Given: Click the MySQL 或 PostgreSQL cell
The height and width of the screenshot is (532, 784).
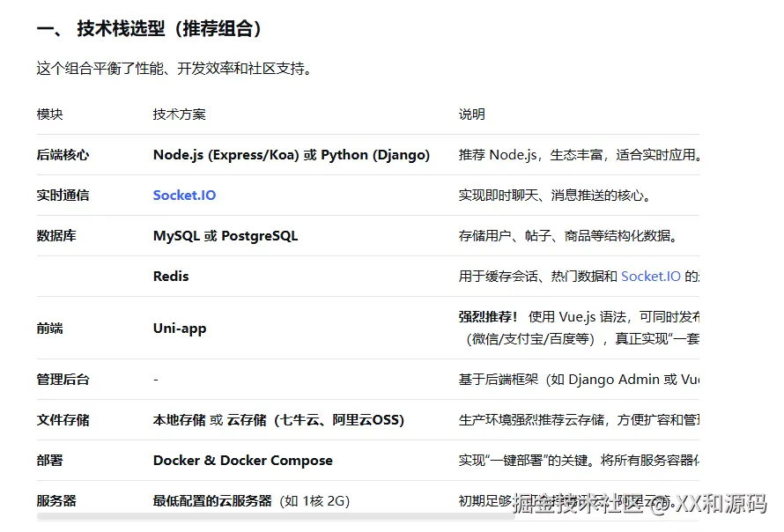Looking at the screenshot, I should 226,235.
